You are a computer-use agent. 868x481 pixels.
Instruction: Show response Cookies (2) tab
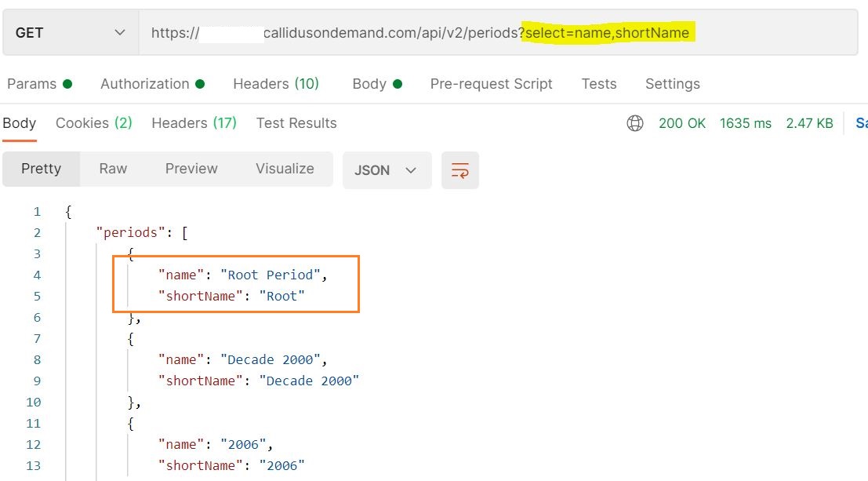[93, 123]
